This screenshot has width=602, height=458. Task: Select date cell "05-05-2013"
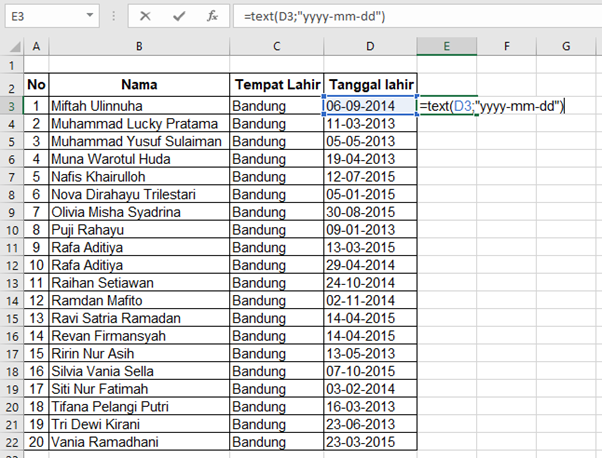click(370, 141)
